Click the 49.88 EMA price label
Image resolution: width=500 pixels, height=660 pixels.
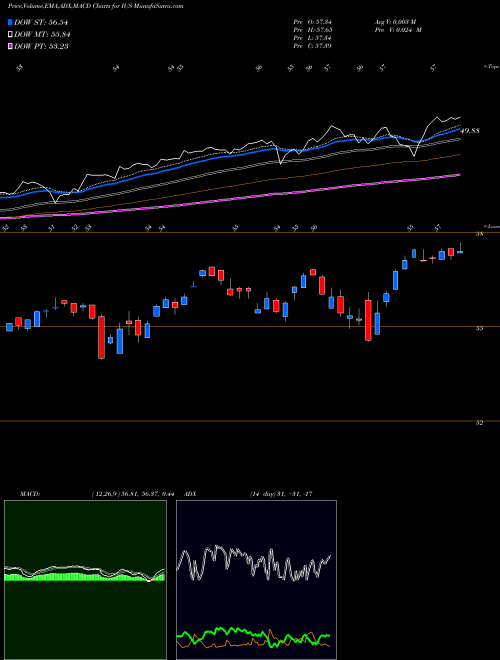470,131
